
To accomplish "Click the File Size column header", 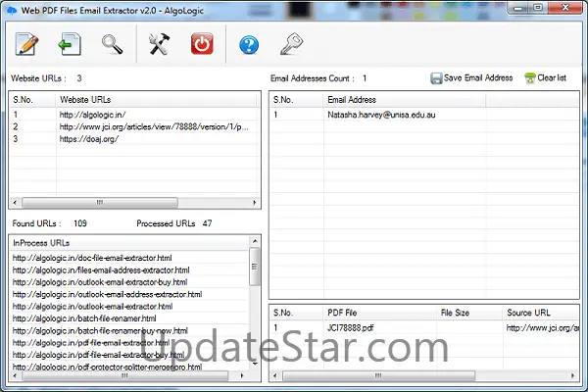I will point(469,313).
